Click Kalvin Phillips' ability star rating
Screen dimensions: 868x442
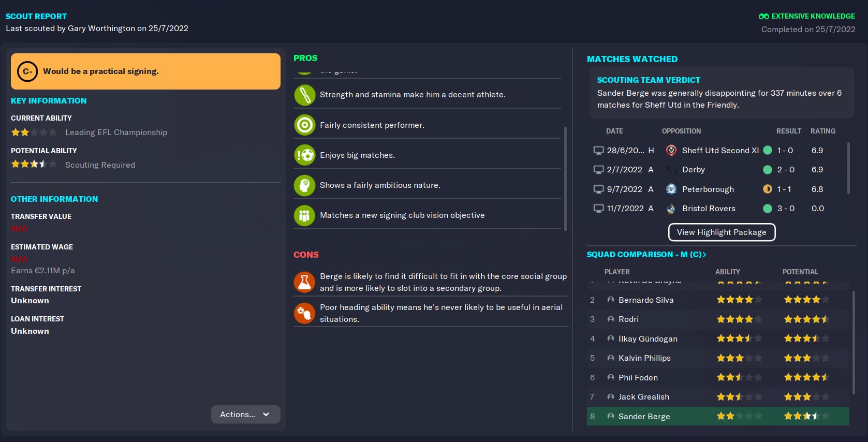[739, 358]
